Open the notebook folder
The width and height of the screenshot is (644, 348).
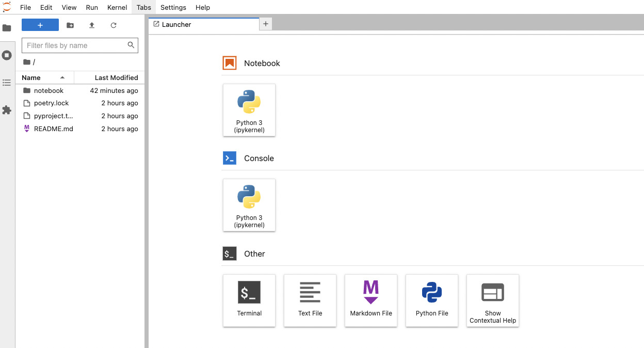tap(49, 90)
